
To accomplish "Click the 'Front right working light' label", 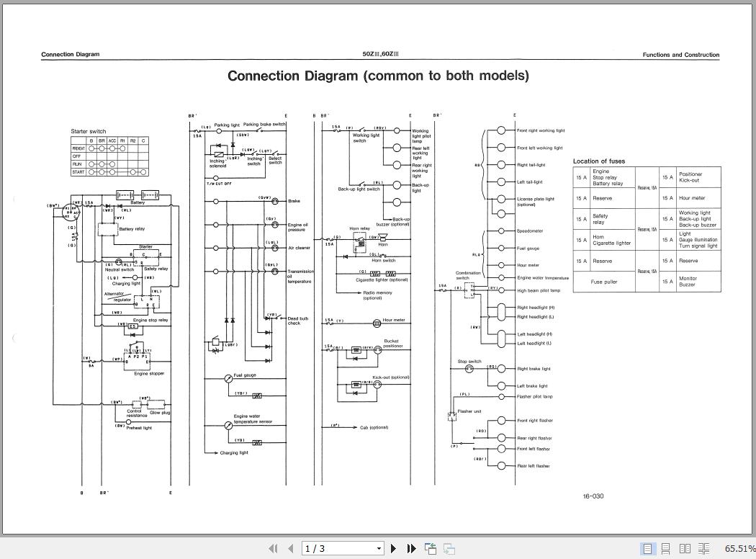I will (x=541, y=130).
